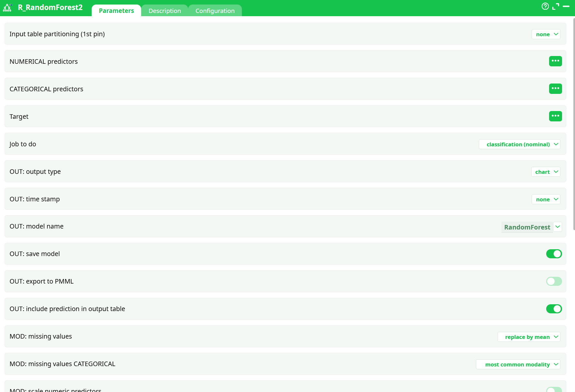575x392 pixels.
Task: Open the NUMERICAL predictors column selector
Action: pyautogui.click(x=556, y=61)
